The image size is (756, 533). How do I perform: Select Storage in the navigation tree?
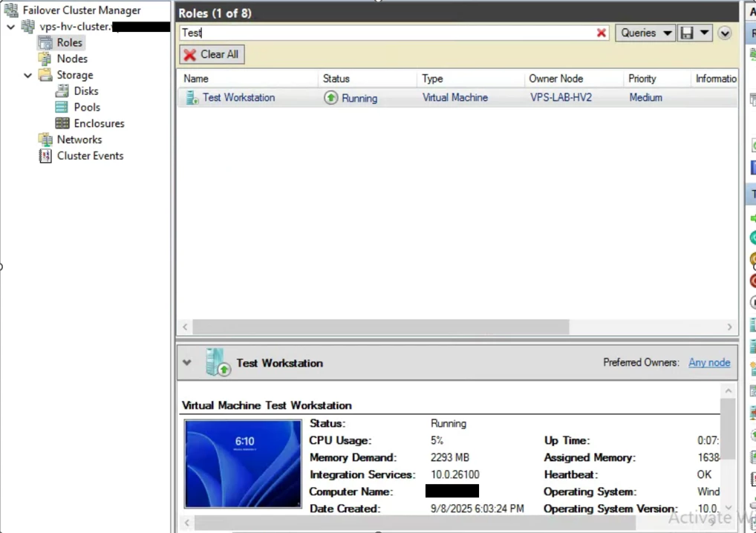click(75, 75)
